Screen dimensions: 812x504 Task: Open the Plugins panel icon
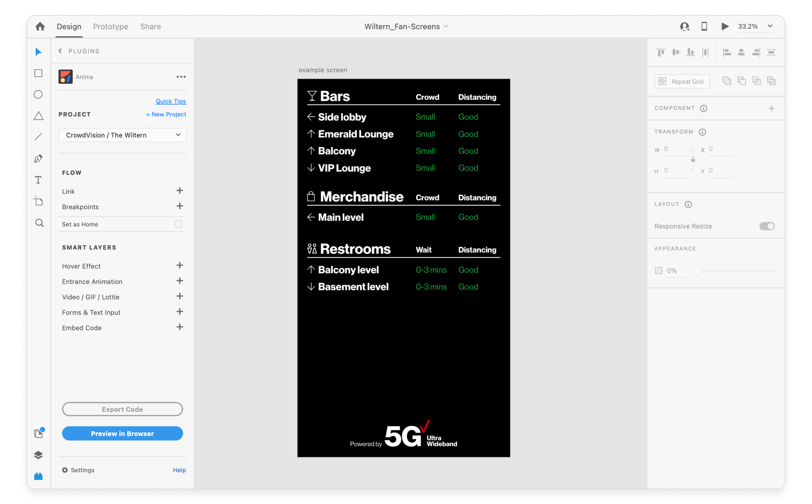(x=38, y=476)
